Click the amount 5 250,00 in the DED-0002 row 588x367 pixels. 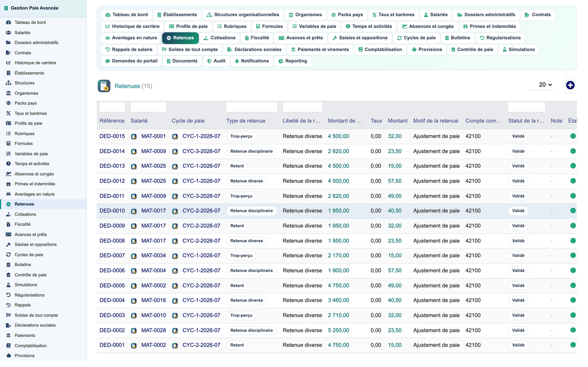(x=339, y=330)
